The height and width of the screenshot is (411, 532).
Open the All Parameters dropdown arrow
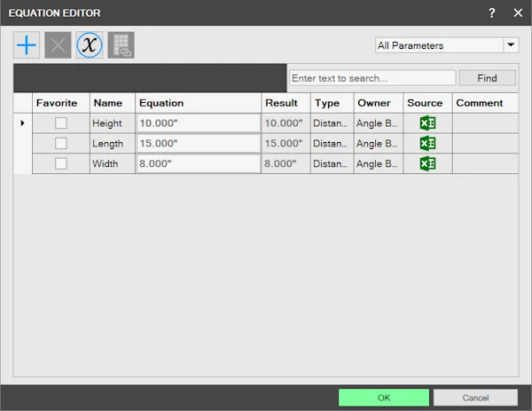pos(511,45)
